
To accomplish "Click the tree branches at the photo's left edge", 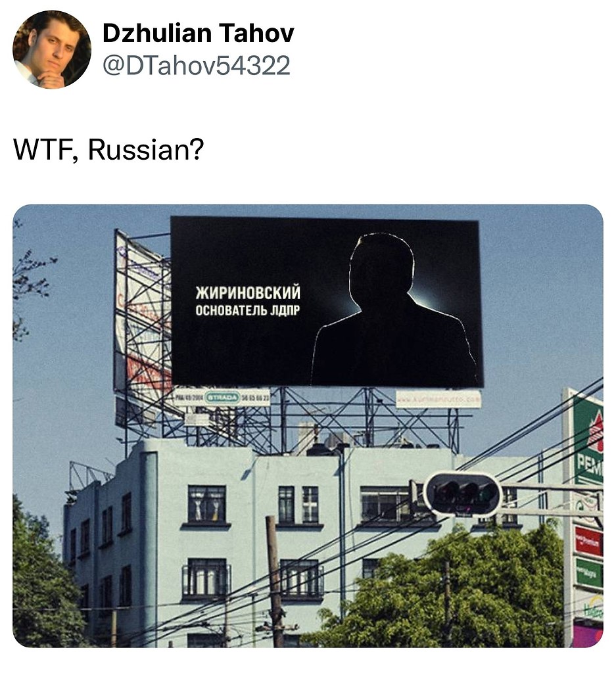I will pos(30,279).
